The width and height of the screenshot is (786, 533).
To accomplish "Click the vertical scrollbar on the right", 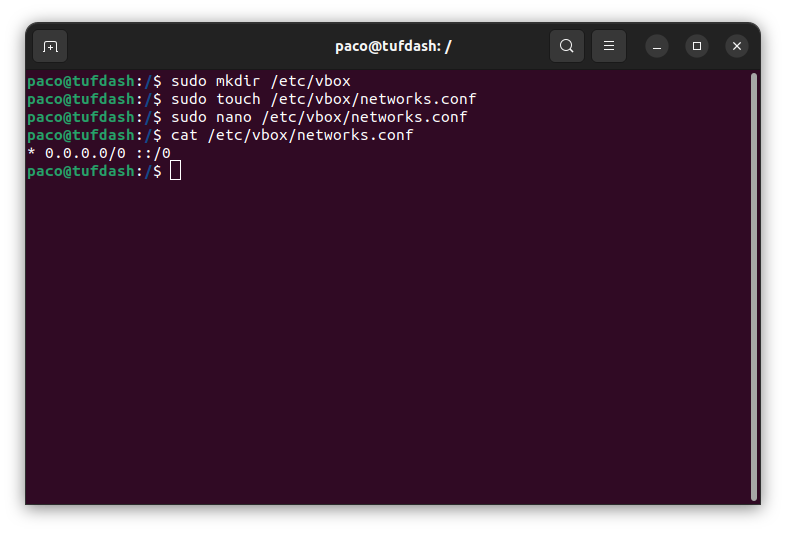I will pos(753,287).
